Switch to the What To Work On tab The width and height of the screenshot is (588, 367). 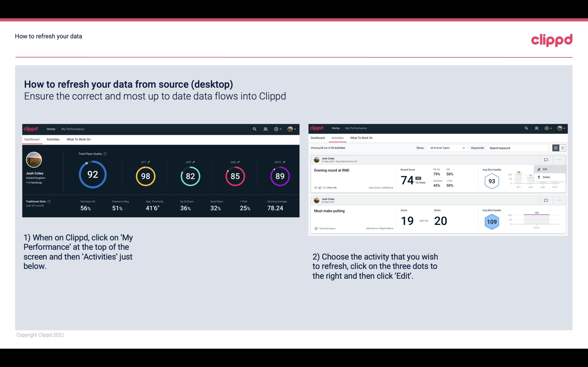[x=78, y=139]
